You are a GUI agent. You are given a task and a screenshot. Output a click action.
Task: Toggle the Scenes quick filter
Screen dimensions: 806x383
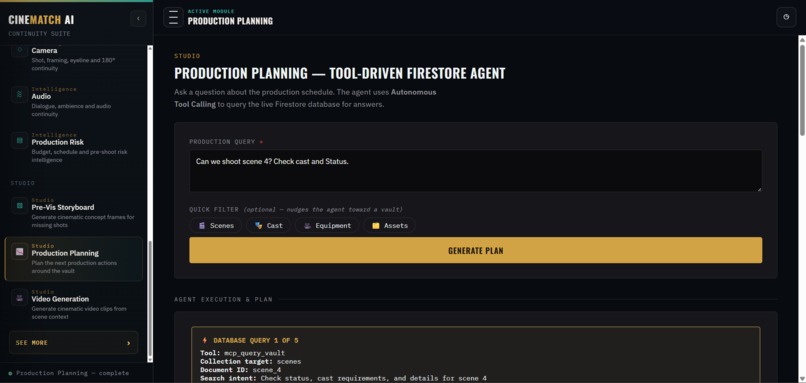click(x=215, y=225)
